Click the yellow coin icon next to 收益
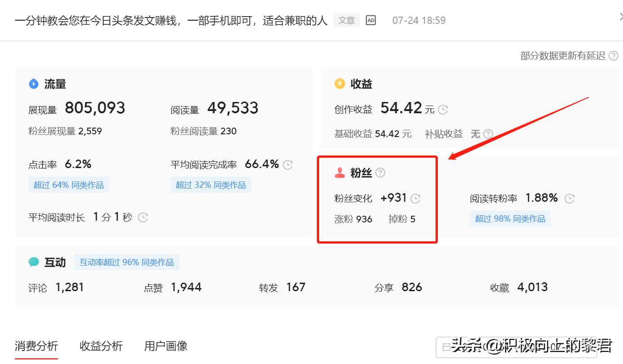Viewport: 623px width, 364px height. [x=339, y=84]
